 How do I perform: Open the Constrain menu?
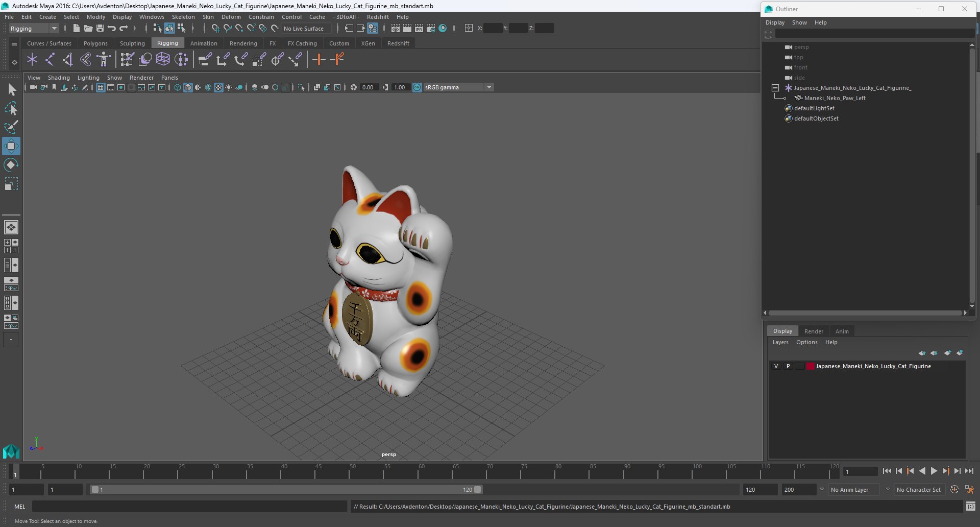[x=261, y=17]
